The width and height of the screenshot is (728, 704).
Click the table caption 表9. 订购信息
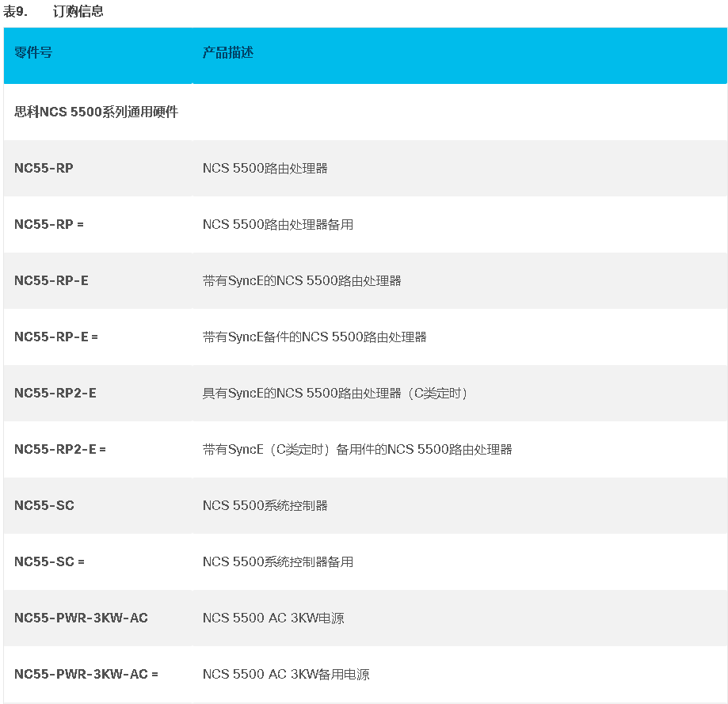point(53,11)
